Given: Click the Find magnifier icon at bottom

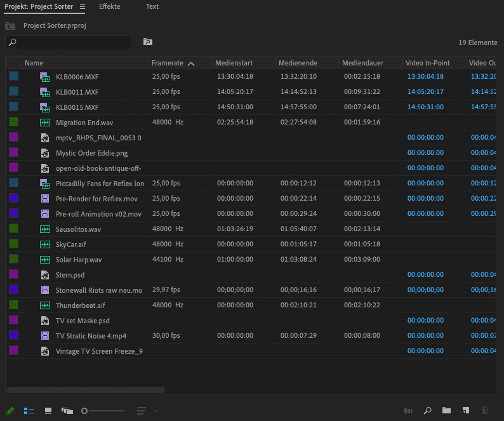Looking at the screenshot, I should [428, 411].
